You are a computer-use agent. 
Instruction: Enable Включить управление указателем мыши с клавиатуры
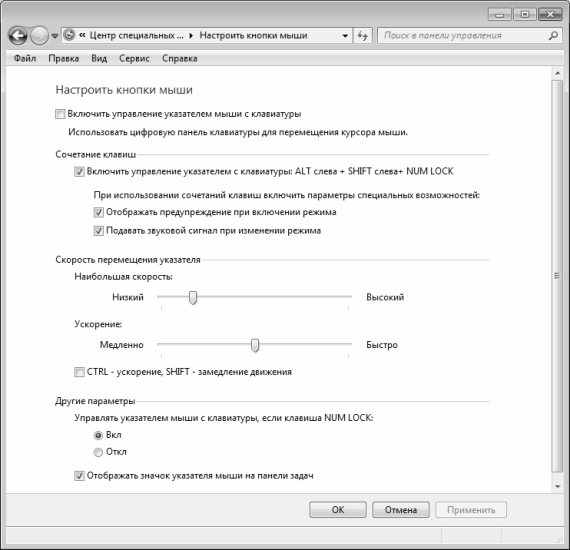click(x=60, y=114)
